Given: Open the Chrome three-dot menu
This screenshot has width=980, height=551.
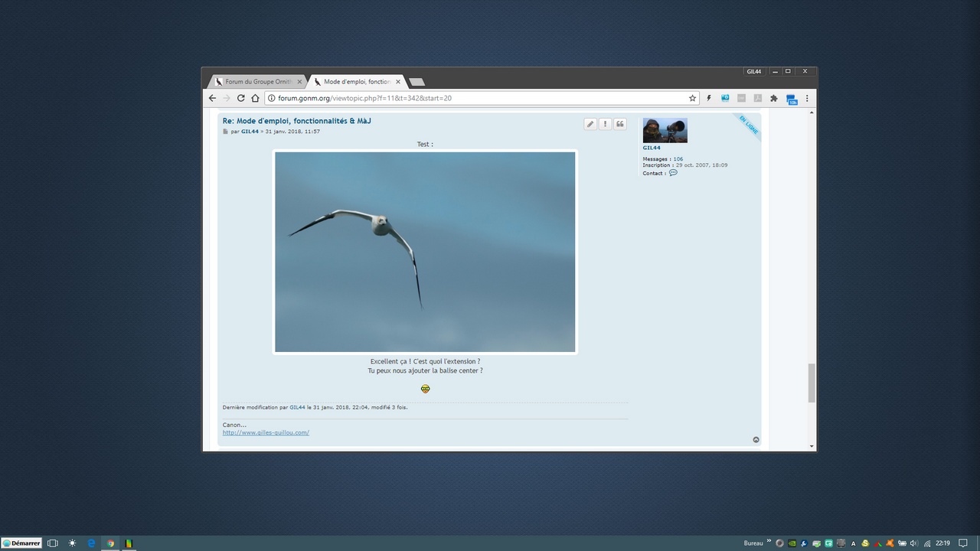Looking at the screenshot, I should click(806, 98).
